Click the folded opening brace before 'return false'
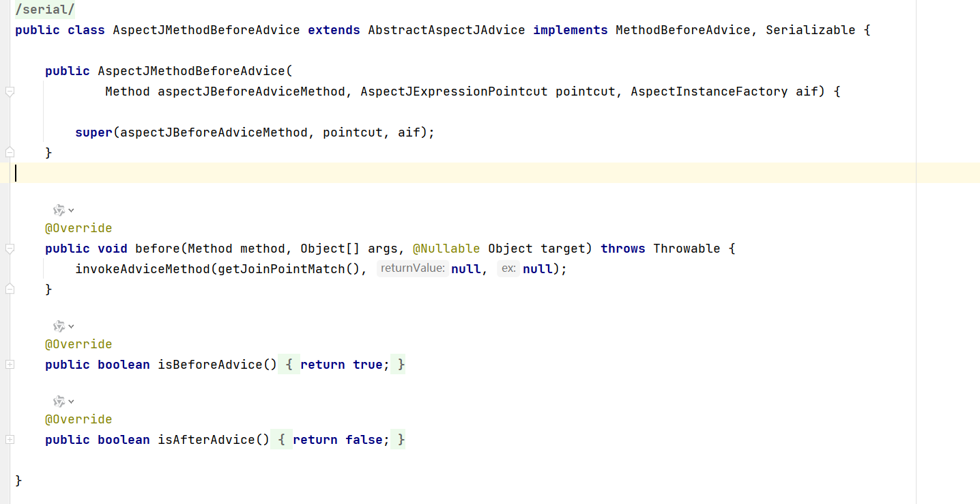Viewport: 980px width, 504px height. click(x=281, y=440)
